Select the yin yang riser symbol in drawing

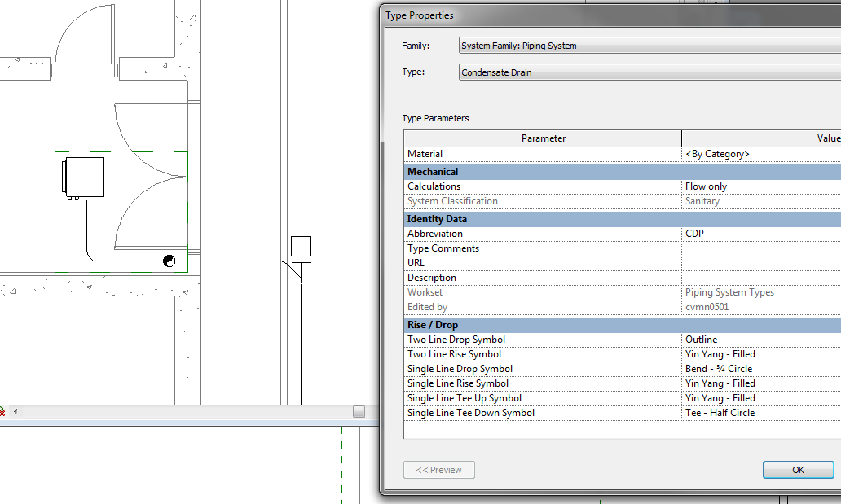click(169, 261)
